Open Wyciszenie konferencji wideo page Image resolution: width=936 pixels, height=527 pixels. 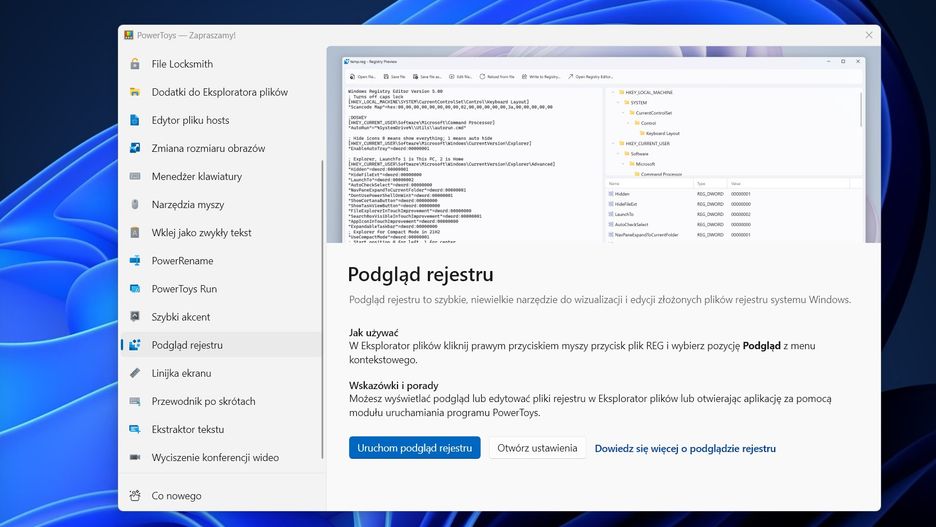click(221, 457)
